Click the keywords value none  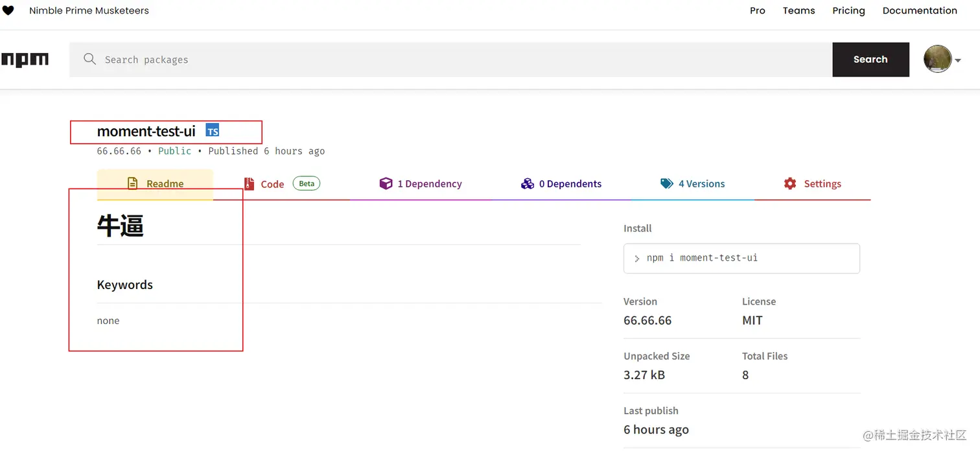click(108, 320)
